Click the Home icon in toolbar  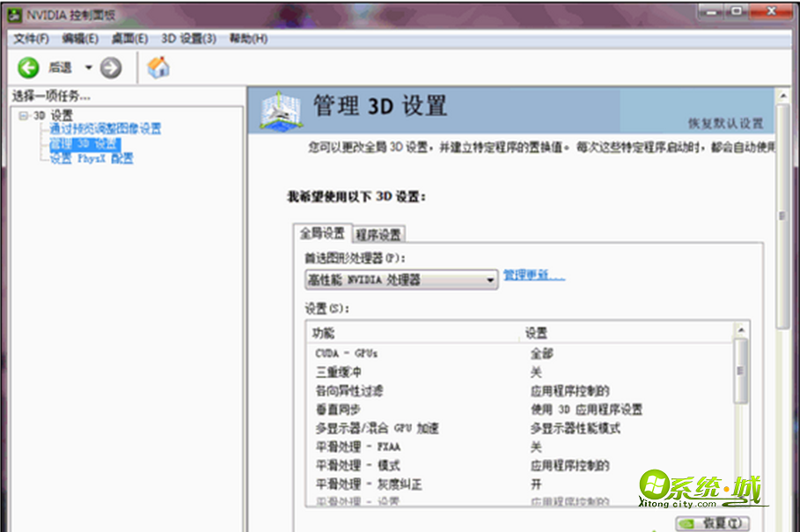pyautogui.click(x=158, y=68)
